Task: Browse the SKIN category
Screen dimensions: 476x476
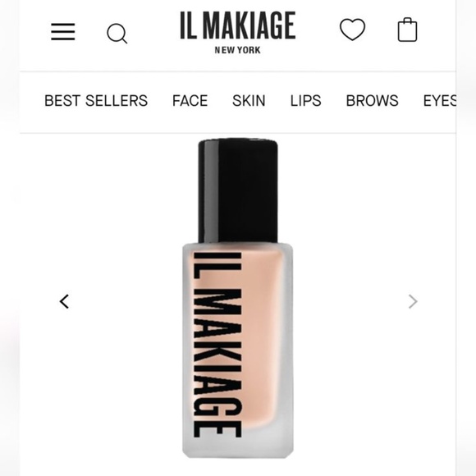Action: pos(249,100)
